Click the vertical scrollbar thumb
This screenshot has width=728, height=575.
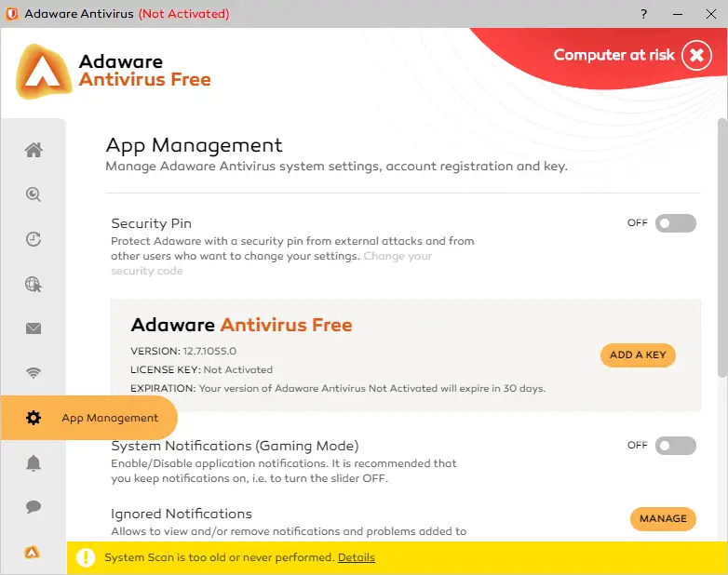click(x=722, y=247)
